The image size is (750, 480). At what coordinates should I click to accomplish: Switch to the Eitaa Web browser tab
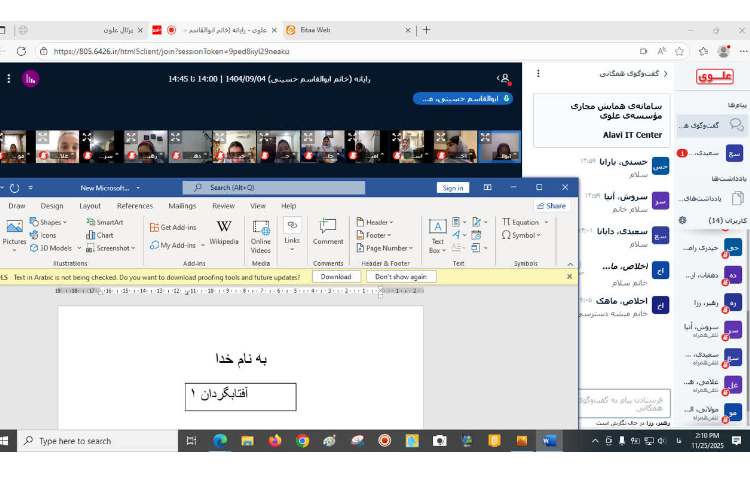coord(348,30)
